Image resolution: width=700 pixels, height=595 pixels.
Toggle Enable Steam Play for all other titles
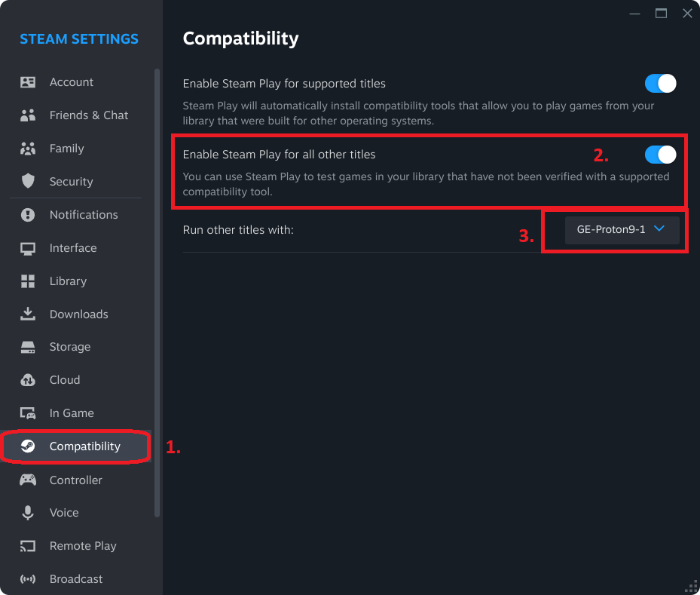[x=660, y=155]
